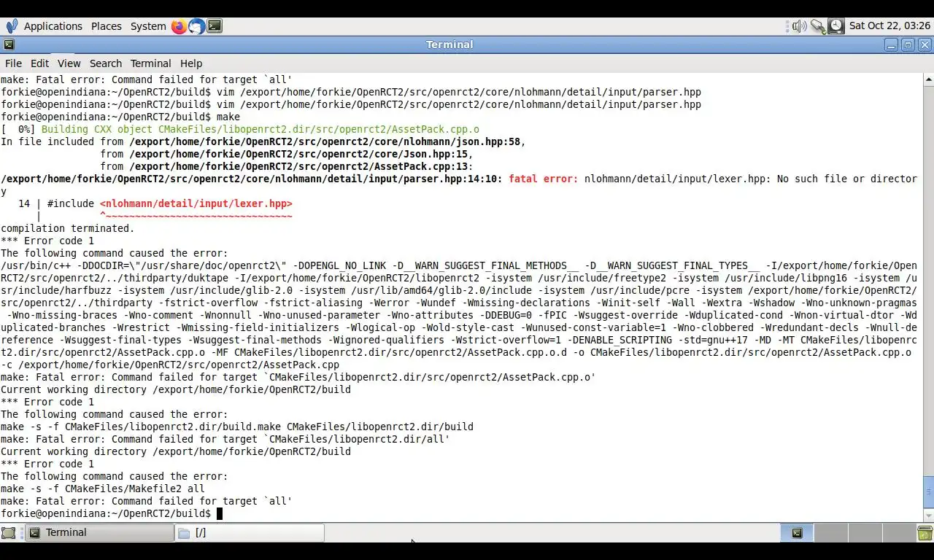934x560 pixels.
Task: Click 'Building CXX object' line in terminal
Action: pos(240,129)
